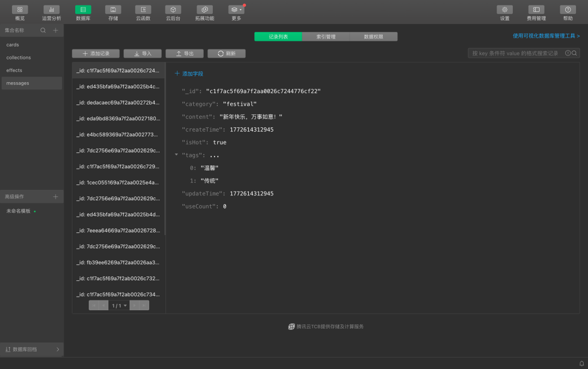The image size is (588, 369).
Task: Open 使用可视化数据库管理工具 link
Action: (546, 36)
